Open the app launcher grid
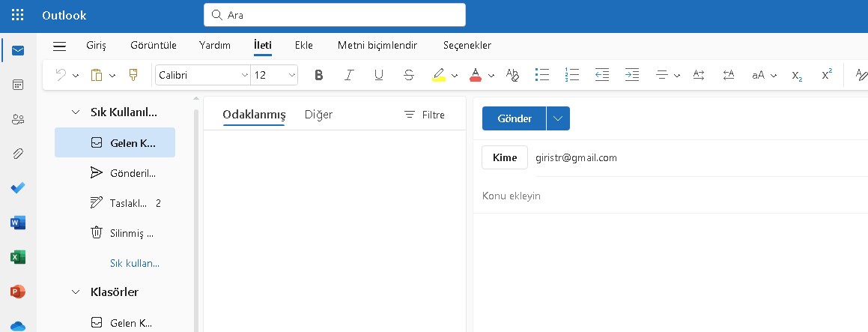The height and width of the screenshot is (332, 868). (18, 15)
